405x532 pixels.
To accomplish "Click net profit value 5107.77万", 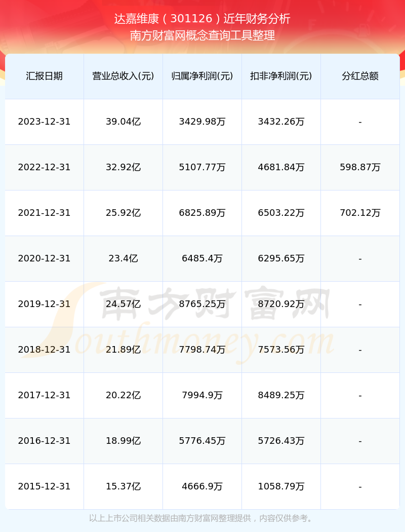I will click(x=202, y=167).
